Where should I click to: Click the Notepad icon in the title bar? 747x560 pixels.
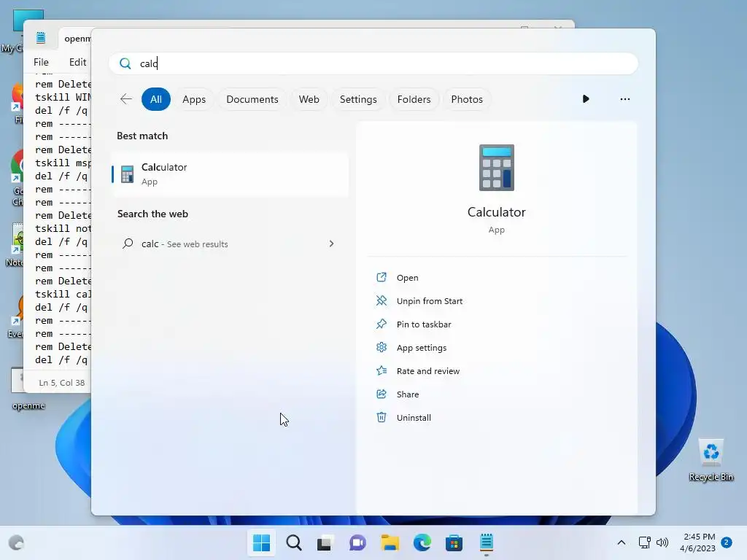41,38
